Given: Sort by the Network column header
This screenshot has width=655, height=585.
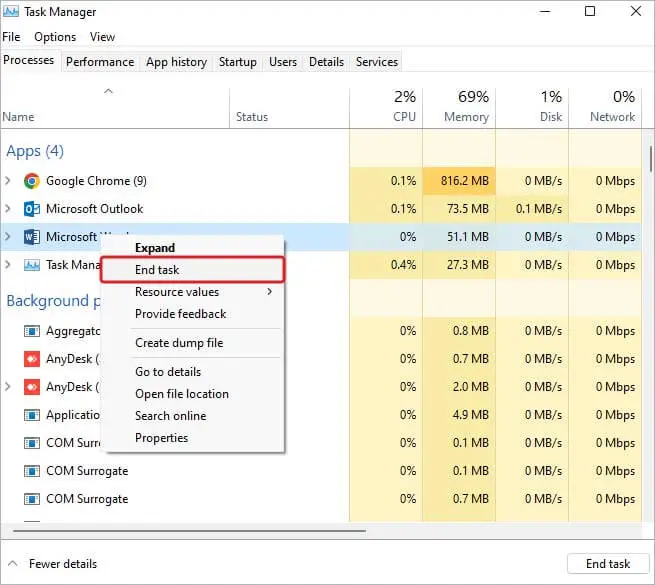Looking at the screenshot, I should click(x=605, y=108).
